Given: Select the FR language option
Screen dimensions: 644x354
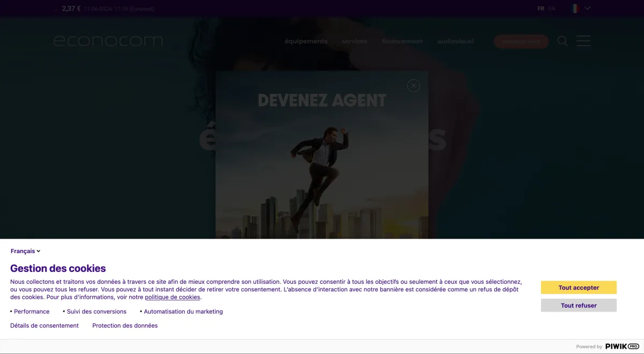Looking at the screenshot, I should click(x=541, y=9).
